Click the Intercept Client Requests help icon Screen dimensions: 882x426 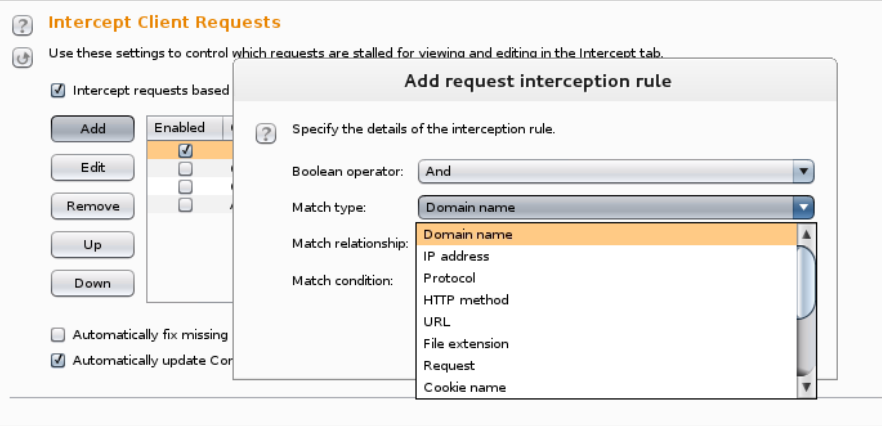pos(23,23)
